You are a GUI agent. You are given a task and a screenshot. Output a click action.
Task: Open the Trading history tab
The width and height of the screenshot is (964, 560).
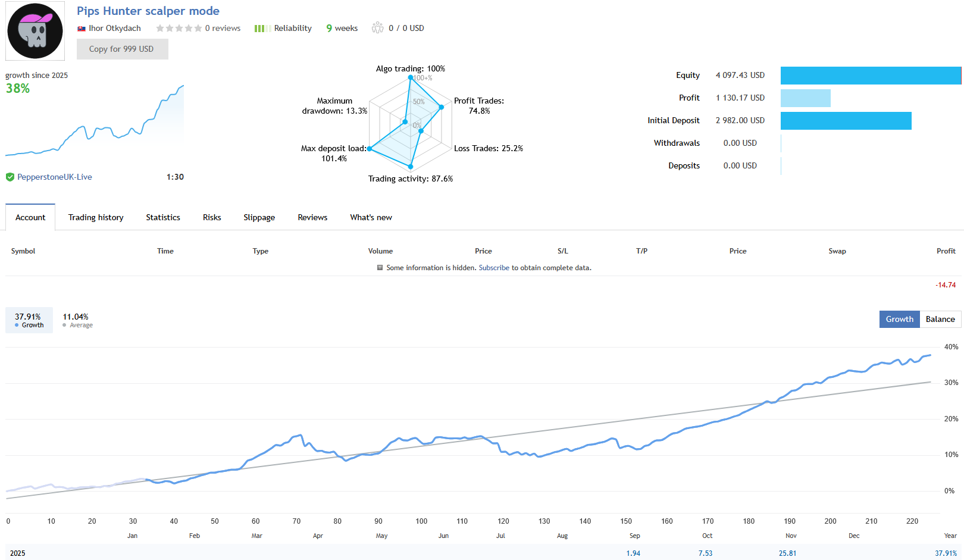(95, 217)
